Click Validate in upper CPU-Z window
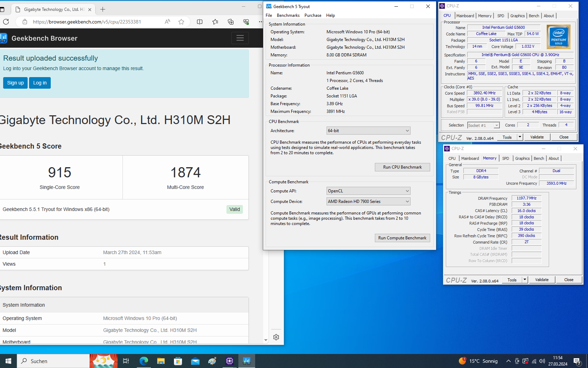The width and height of the screenshot is (588, 368). (537, 137)
